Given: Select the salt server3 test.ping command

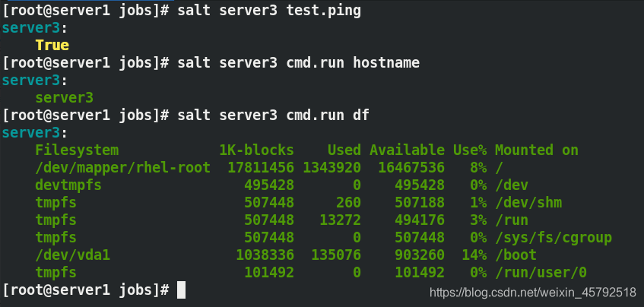Looking at the screenshot, I should (x=269, y=11).
